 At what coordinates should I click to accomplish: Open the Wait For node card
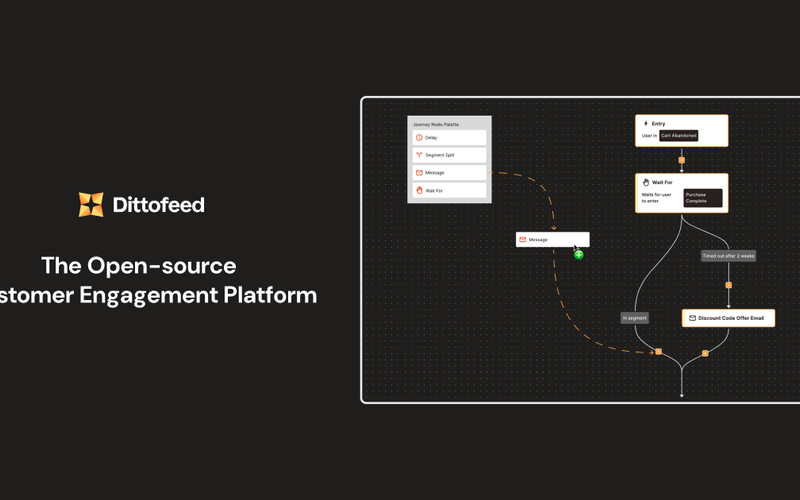[682, 193]
